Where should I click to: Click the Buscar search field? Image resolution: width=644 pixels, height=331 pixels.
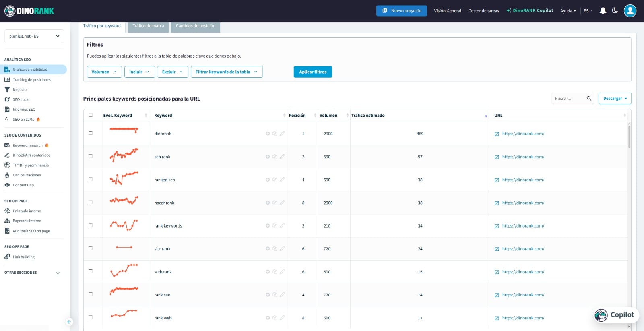coord(568,99)
